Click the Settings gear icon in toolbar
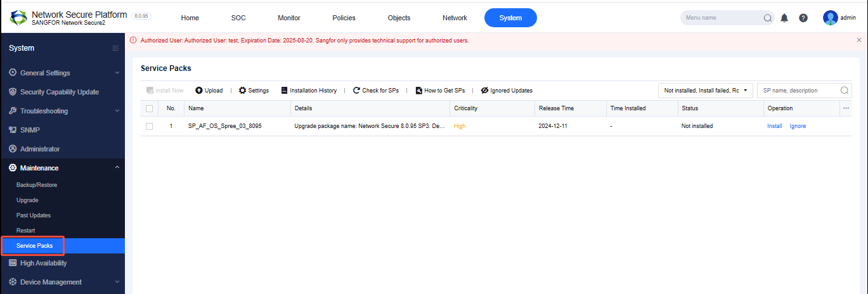 click(x=242, y=91)
